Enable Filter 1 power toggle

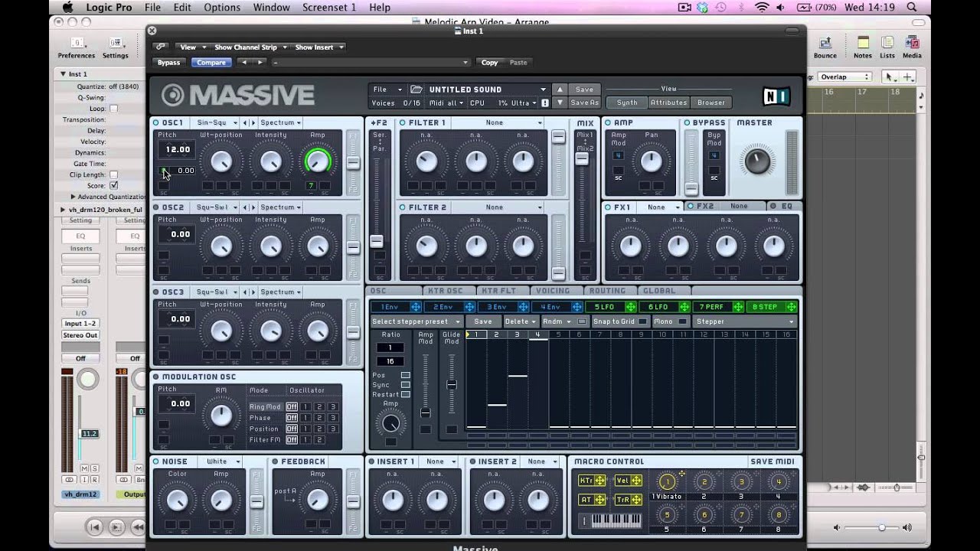(403, 122)
